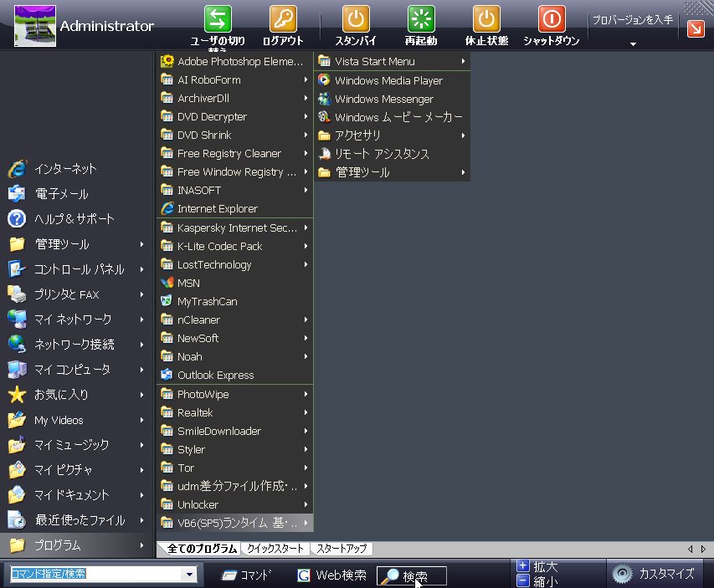Expand the DVD Decrypter submenu

234,116
